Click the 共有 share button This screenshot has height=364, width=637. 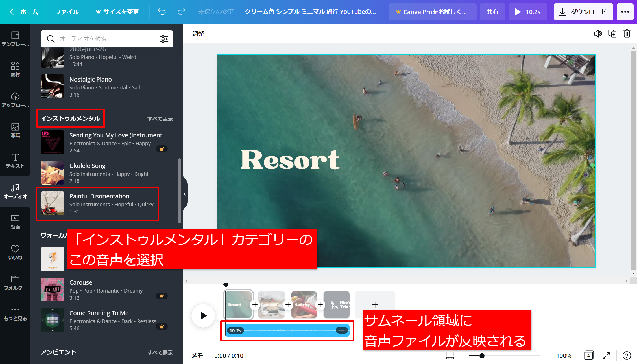[x=492, y=12]
